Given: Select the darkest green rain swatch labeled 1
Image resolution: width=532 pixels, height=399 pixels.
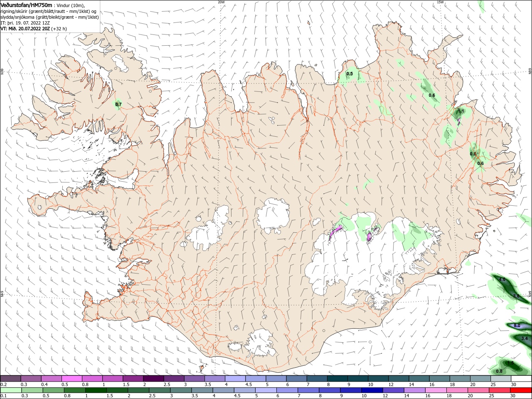Looking at the screenshot, I should 96,390.
